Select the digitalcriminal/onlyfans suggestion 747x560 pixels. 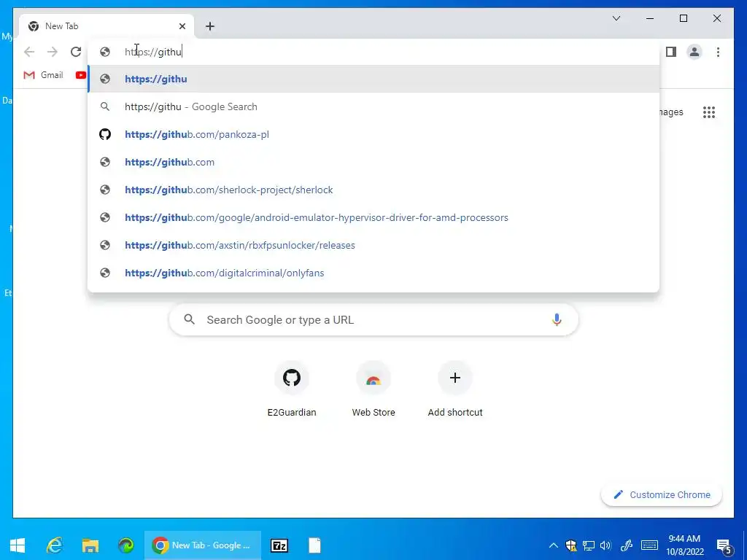(x=373, y=273)
